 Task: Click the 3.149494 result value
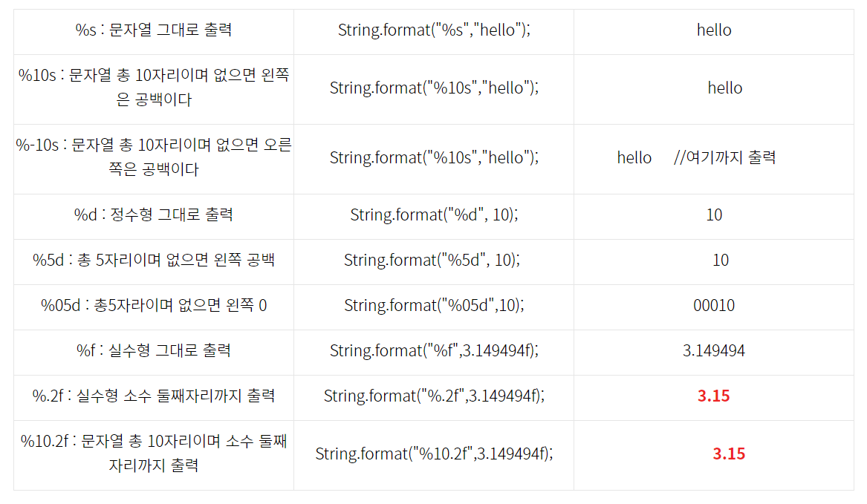pos(714,350)
